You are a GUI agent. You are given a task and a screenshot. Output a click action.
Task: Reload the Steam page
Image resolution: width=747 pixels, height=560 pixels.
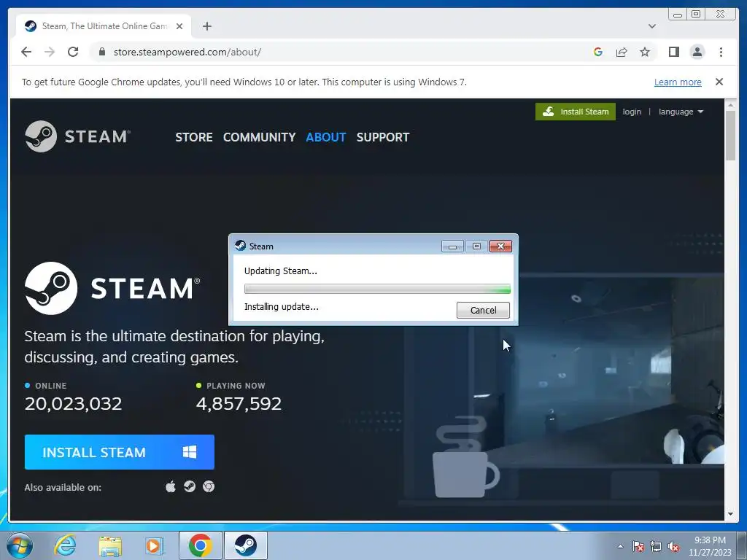(x=73, y=52)
